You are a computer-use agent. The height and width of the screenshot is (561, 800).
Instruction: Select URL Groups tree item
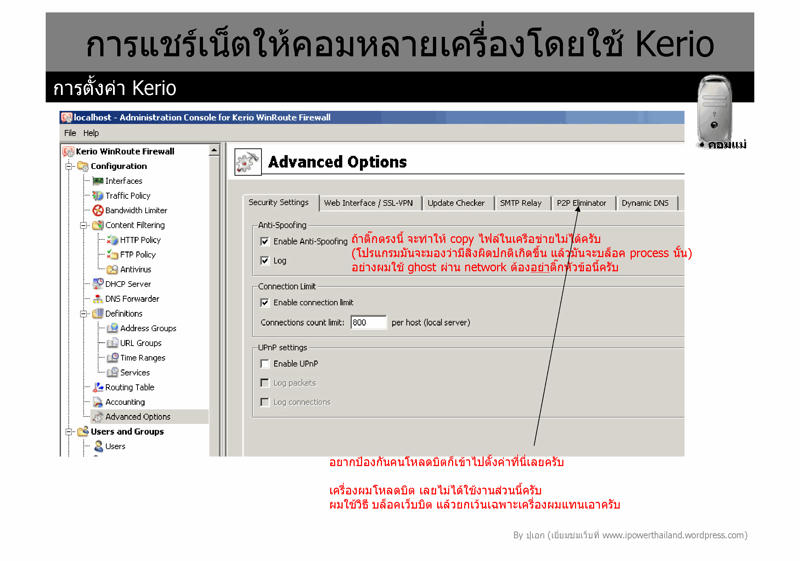(x=141, y=343)
